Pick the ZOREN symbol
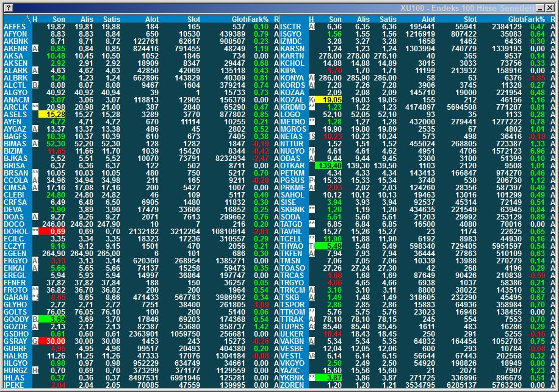This screenshot has width=559, height=392. pos(292,385)
